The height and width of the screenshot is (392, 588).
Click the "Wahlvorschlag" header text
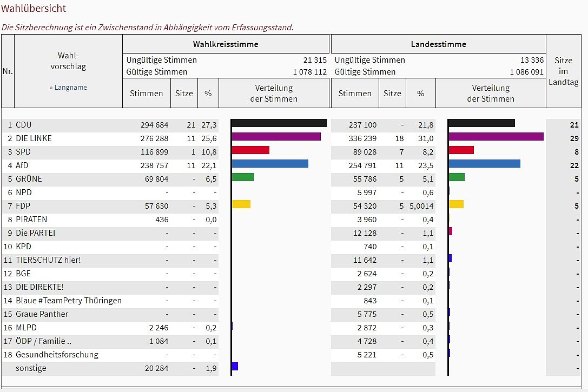pos(68,61)
